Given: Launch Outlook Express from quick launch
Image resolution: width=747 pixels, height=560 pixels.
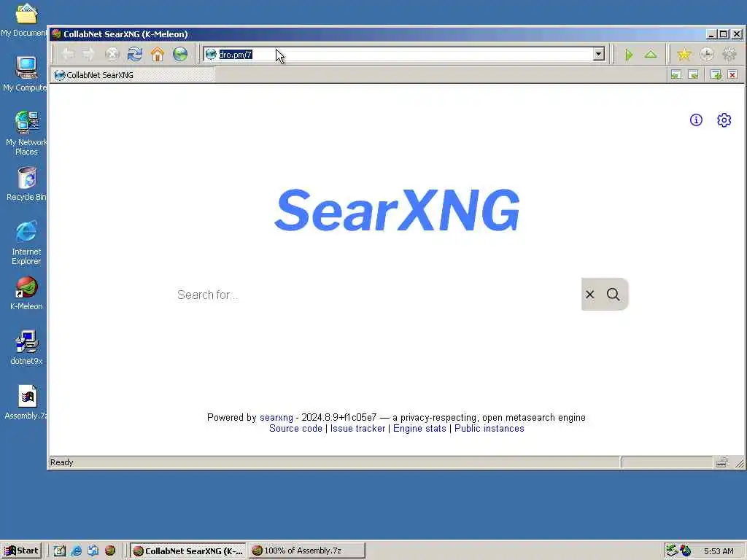Looking at the screenshot, I should (x=93, y=551).
